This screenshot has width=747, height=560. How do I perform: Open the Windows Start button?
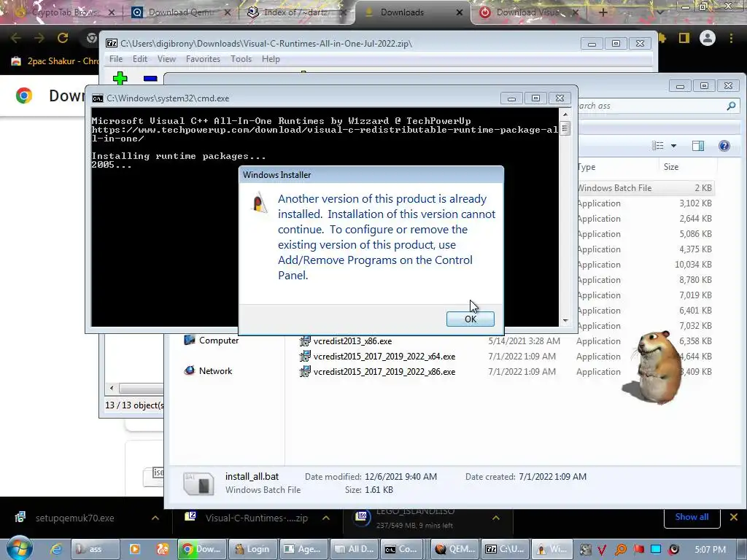click(x=19, y=548)
